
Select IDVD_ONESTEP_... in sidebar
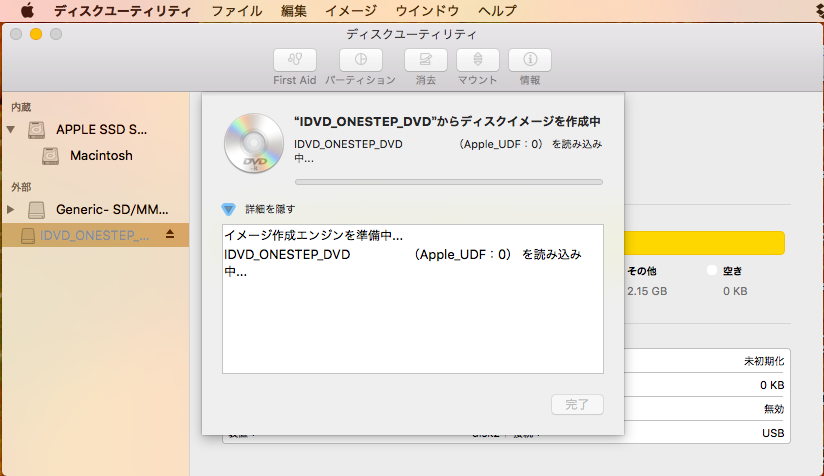(x=95, y=235)
